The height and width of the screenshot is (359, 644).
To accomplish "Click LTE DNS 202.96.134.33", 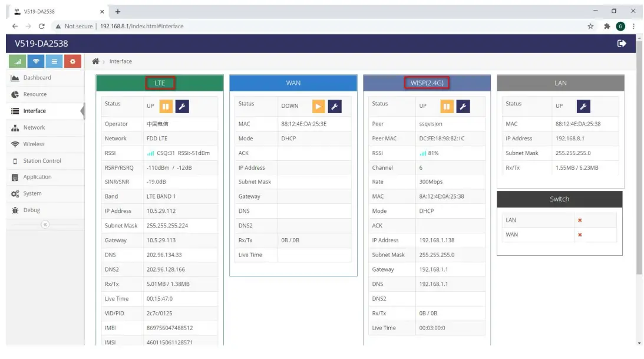I will point(164,255).
